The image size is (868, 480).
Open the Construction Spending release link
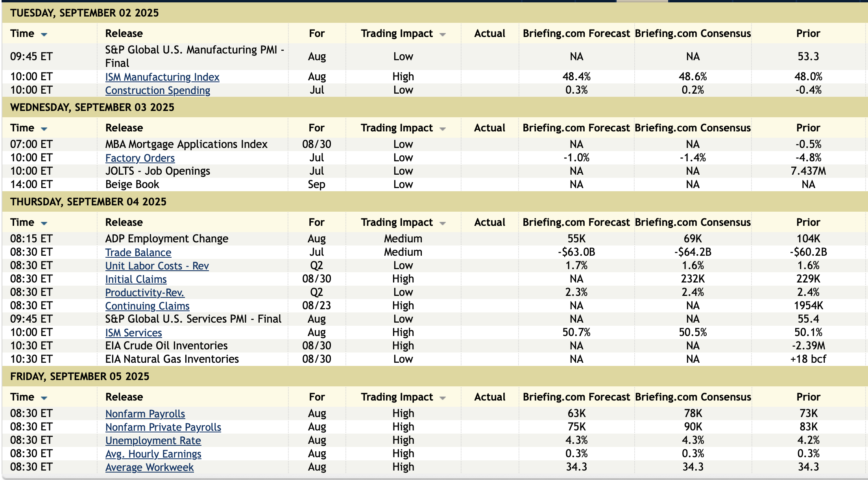click(x=157, y=90)
